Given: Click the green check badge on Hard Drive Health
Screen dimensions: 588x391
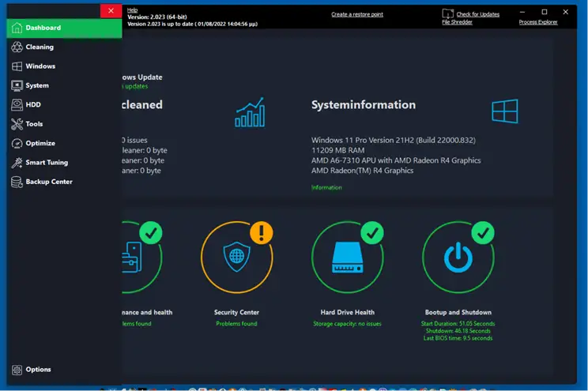Looking at the screenshot, I should pos(372,232).
